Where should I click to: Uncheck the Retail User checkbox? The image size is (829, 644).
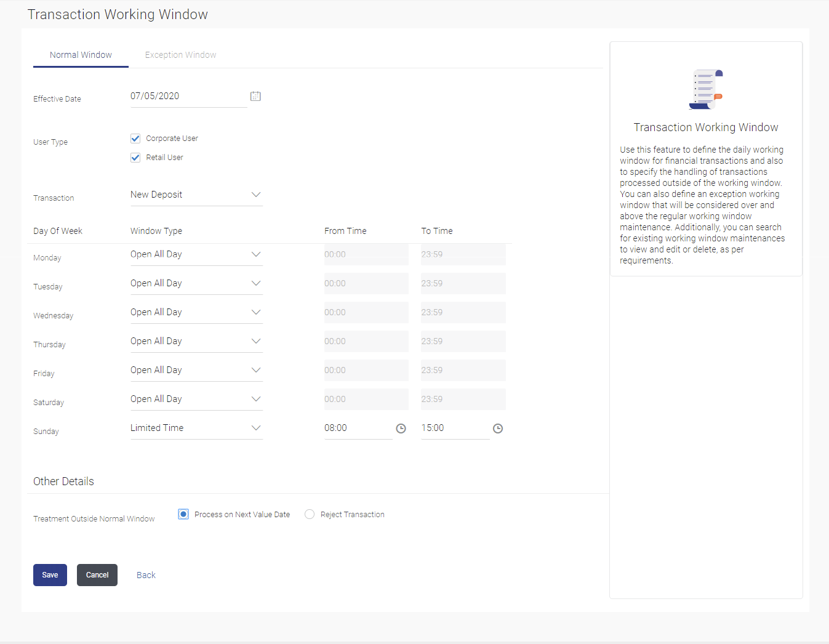[x=135, y=158]
